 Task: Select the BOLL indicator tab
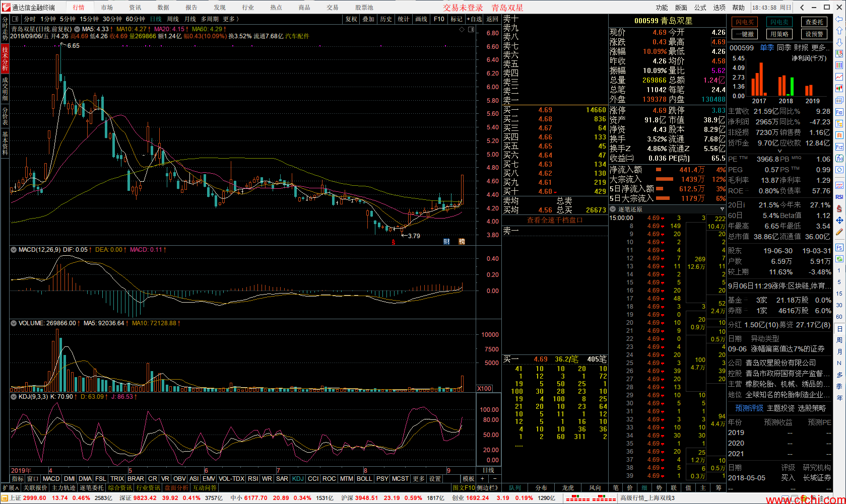coord(364,479)
